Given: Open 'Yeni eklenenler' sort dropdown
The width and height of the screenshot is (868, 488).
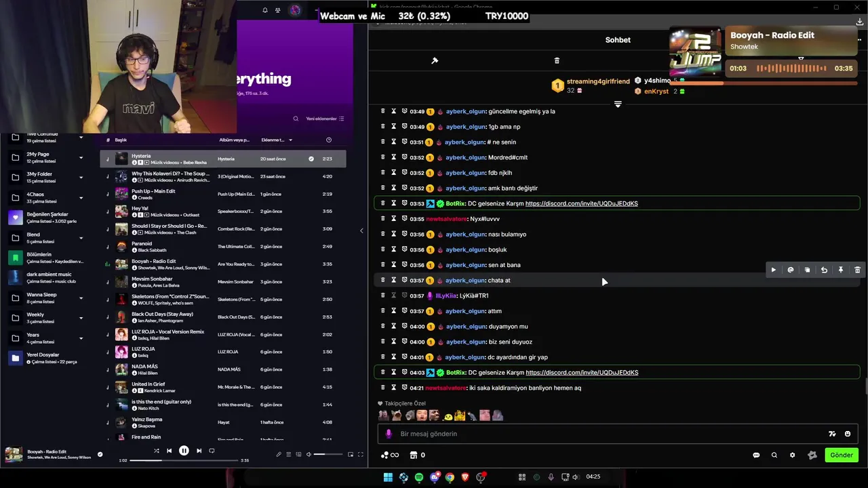Looking at the screenshot, I should click(x=325, y=119).
